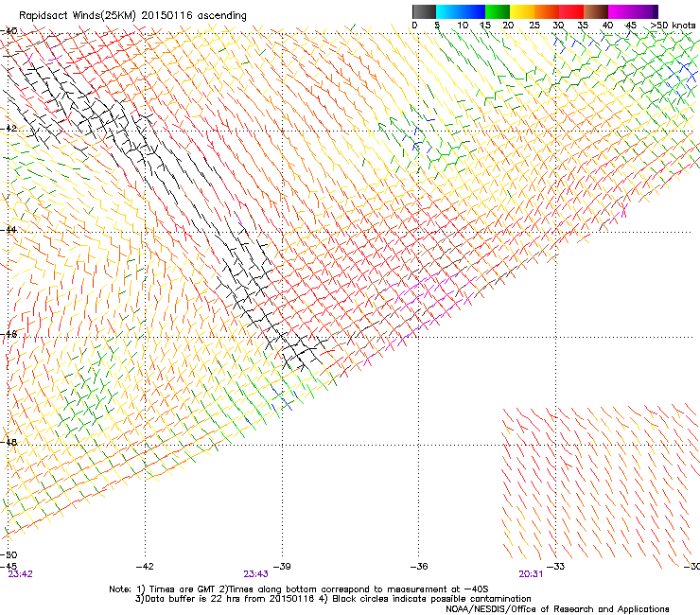Click the "-36" longitude axis label
Screen dimensions: 700x615
[x=419, y=567]
